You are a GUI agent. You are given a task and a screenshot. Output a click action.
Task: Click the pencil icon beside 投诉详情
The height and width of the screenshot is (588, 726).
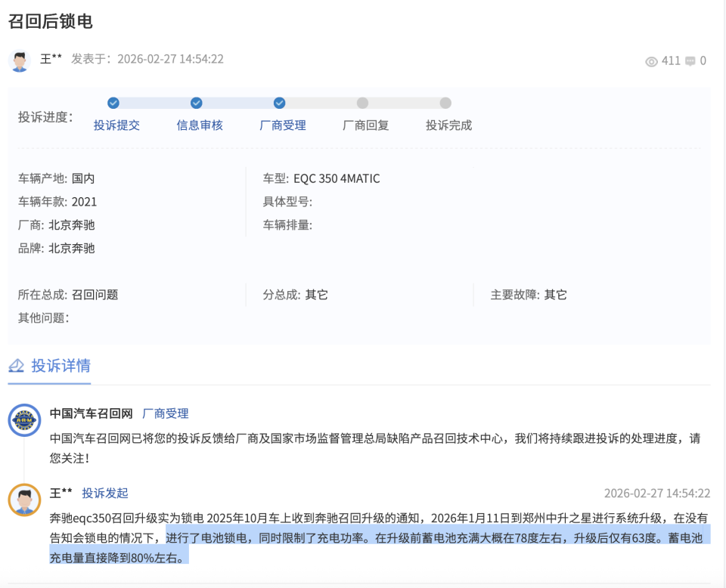(16, 366)
